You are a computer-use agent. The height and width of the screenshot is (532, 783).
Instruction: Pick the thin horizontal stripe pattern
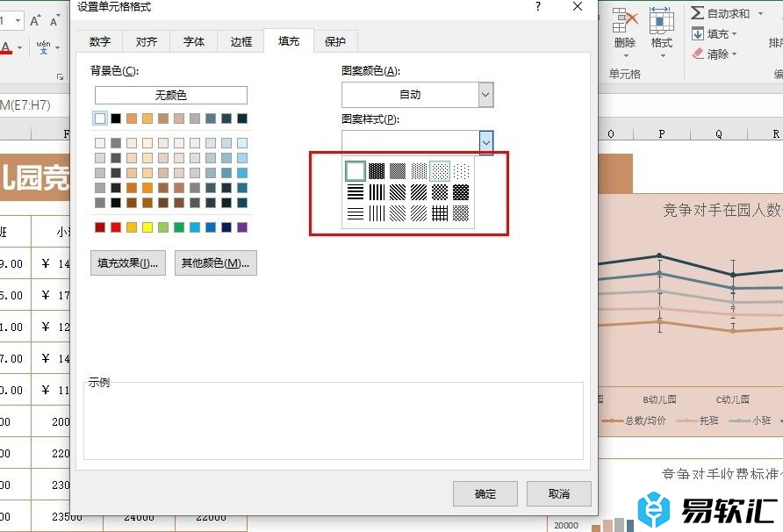[x=355, y=213]
